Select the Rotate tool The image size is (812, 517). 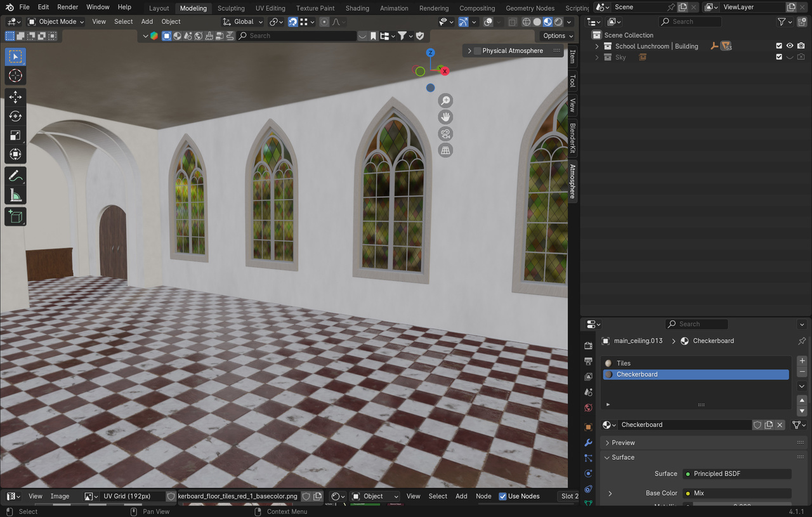click(15, 116)
